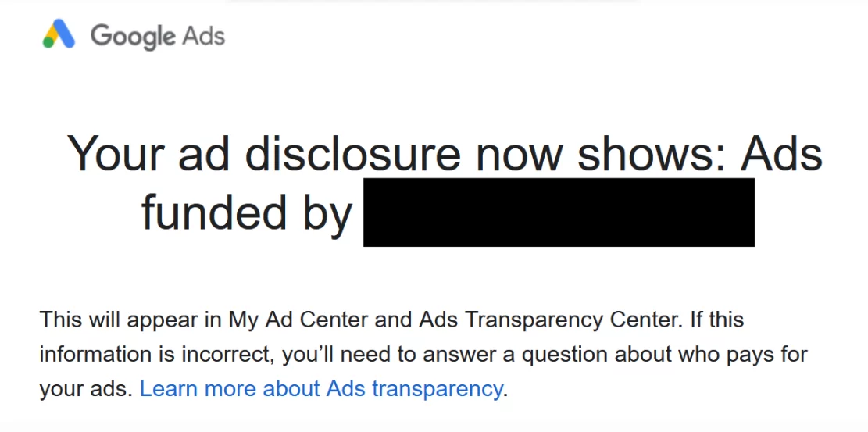This screenshot has height=432, width=868.
Task: Click the phrase "information is incorrect"
Action: coord(157,355)
